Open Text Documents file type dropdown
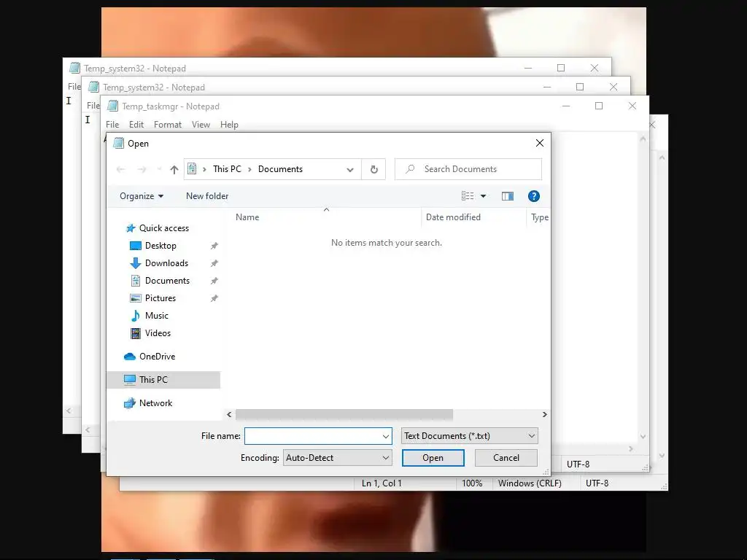This screenshot has height=560, width=747. point(532,436)
